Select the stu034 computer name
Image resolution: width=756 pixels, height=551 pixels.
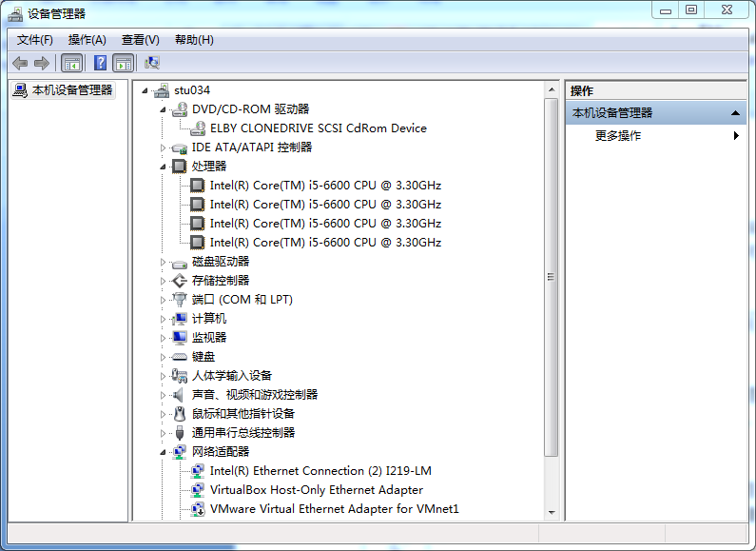tap(192, 90)
